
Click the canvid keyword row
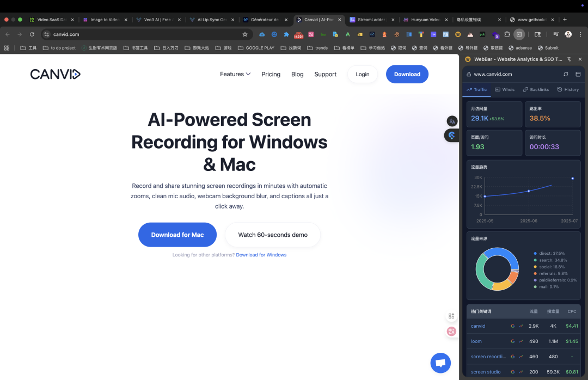tap(524, 326)
